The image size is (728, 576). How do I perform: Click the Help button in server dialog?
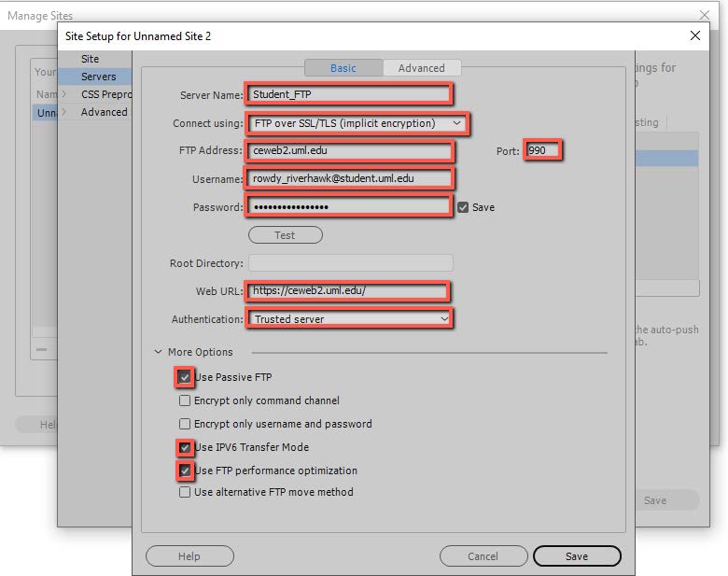[189, 556]
